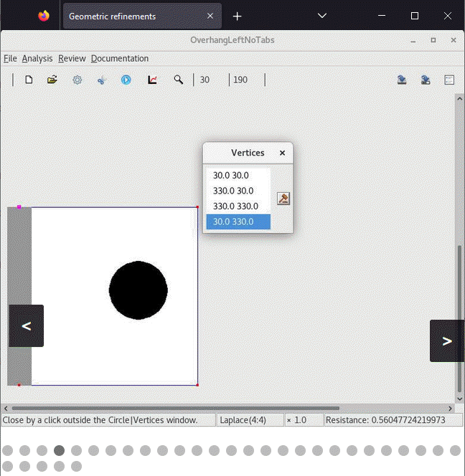Screen dimensions: 465x476
Task: Open the Analysis menu
Action: coord(37,59)
